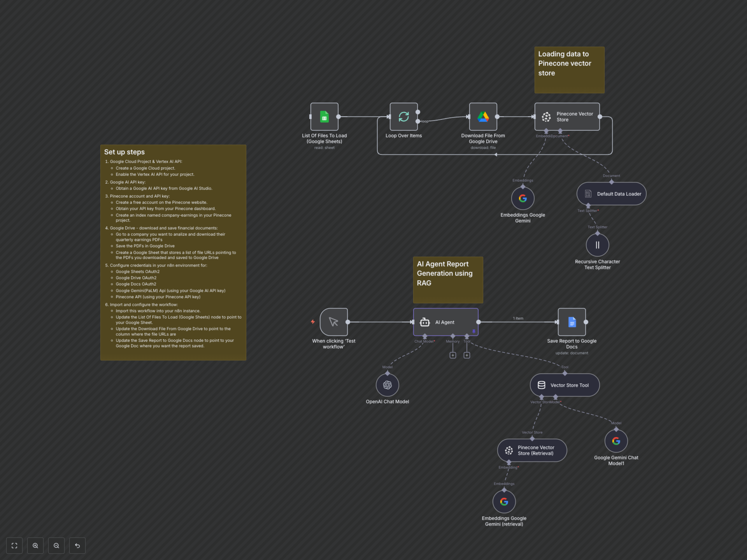Select Recursive Character Text Splitter node
This screenshot has width=747, height=560.
point(597,245)
